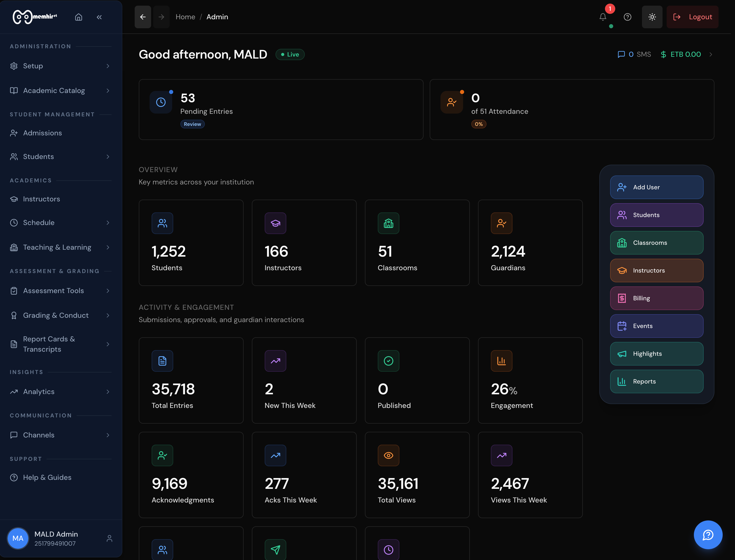The height and width of the screenshot is (560, 735).
Task: Check the Live status indicator badge
Action: 289,54
